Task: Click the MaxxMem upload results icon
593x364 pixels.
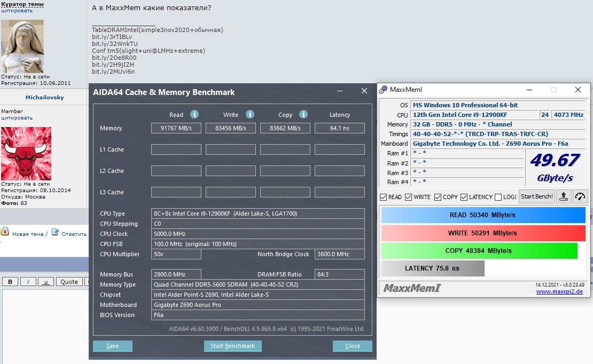Action: coord(564,196)
